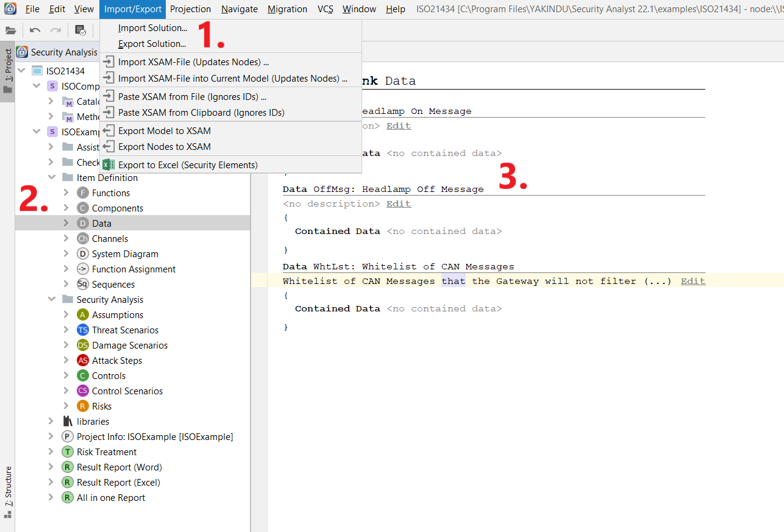
Task: Choose Export Nodes to XSAM
Action: pyautogui.click(x=165, y=146)
